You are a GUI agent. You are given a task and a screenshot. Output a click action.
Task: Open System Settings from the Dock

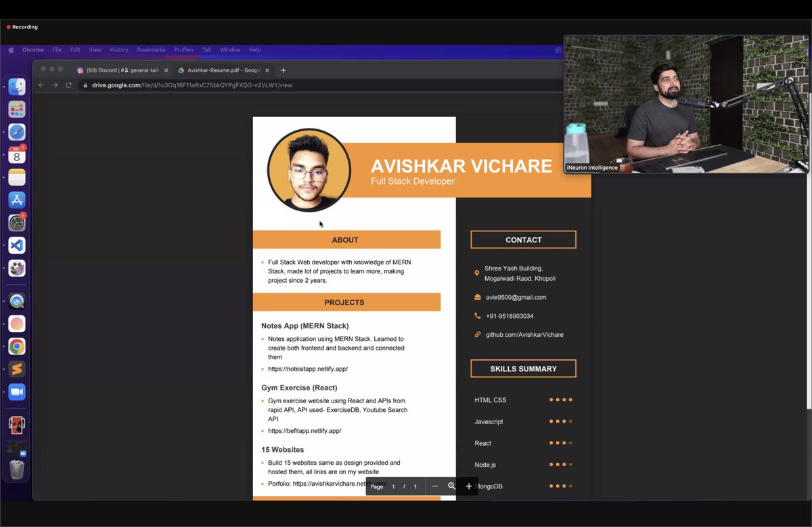coord(16,222)
